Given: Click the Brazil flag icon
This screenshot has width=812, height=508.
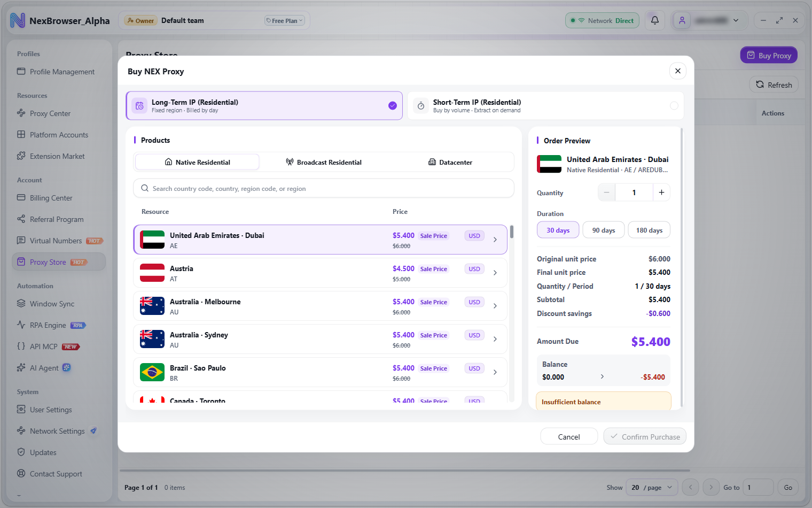Looking at the screenshot, I should tap(152, 372).
